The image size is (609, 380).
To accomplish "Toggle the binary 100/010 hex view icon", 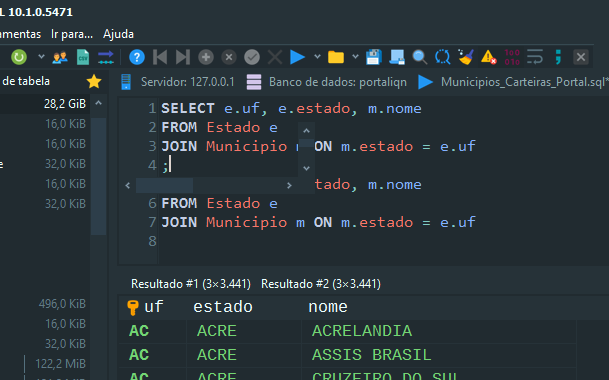I will pos(512,57).
